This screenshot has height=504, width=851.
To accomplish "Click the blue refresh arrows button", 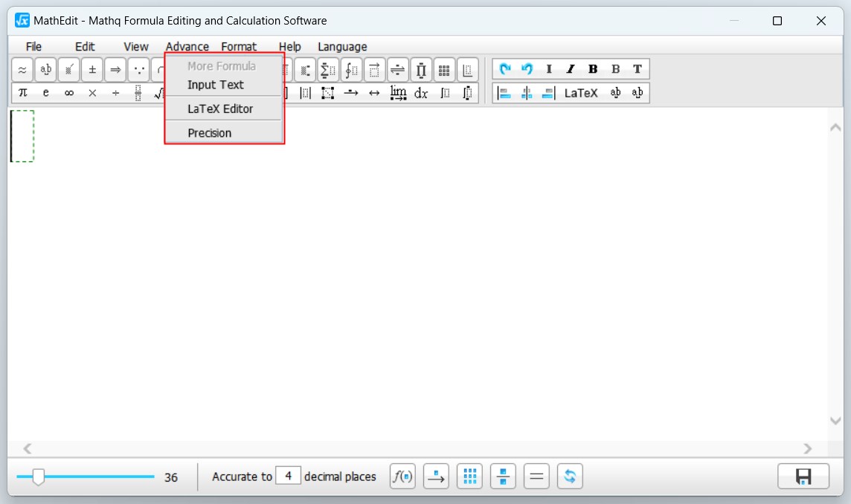I will [570, 476].
